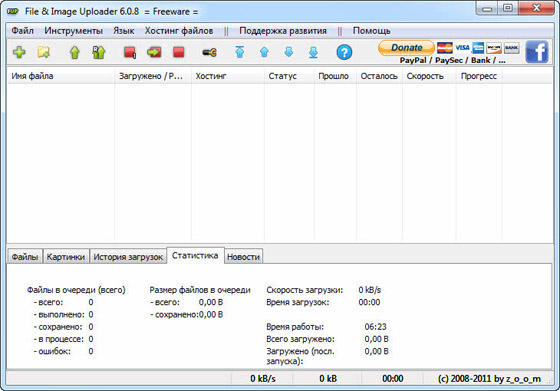560x391 pixels.
Task: Move item to top with blue arrow
Action: point(240,52)
